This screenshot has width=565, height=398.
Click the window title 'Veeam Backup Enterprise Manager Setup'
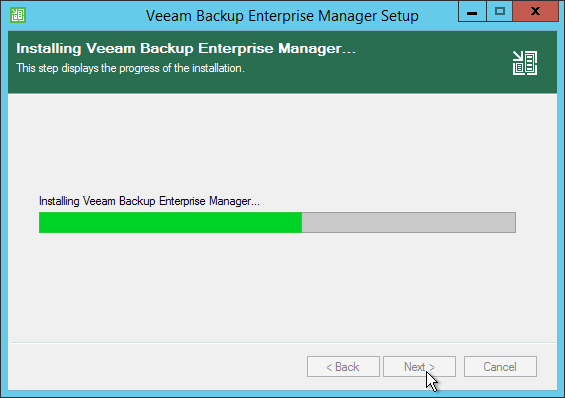(x=282, y=16)
